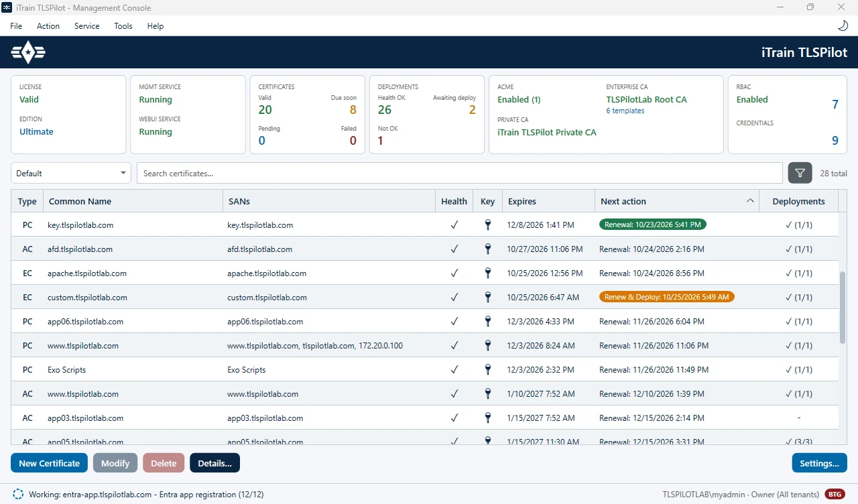This screenshot has width=858, height=504.
Task: Click the key icon for app06.tlspilotlab.com
Action: click(488, 322)
